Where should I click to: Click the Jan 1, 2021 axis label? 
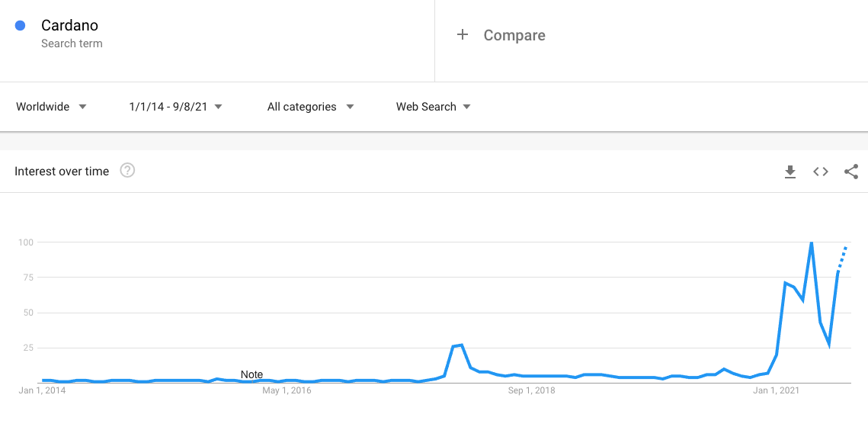pyautogui.click(x=776, y=391)
